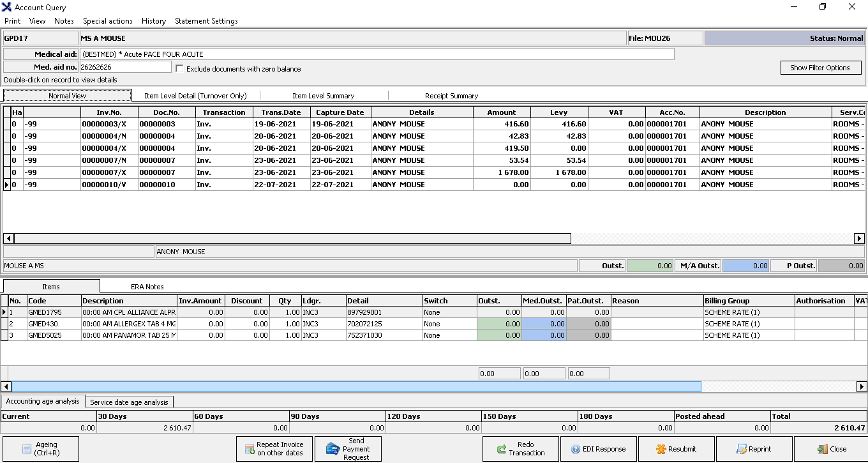Click Show Filter Options button
Screen dimensions: 868x463
point(820,68)
